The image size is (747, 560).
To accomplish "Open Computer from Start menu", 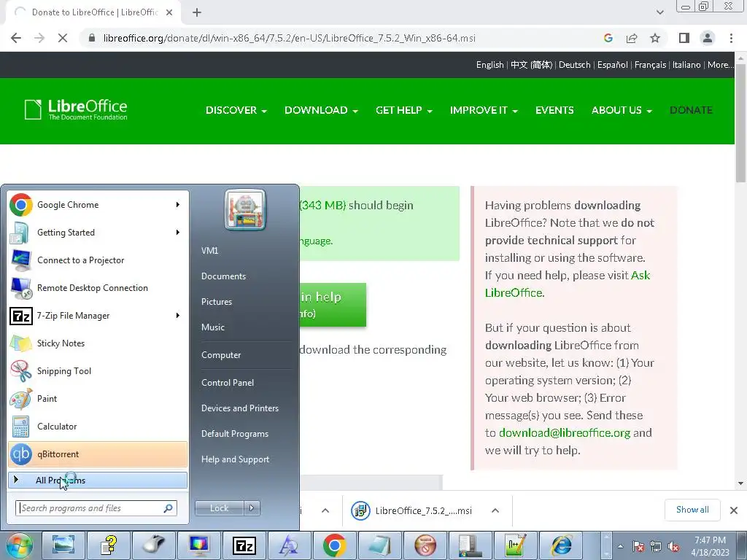I will pos(221,355).
